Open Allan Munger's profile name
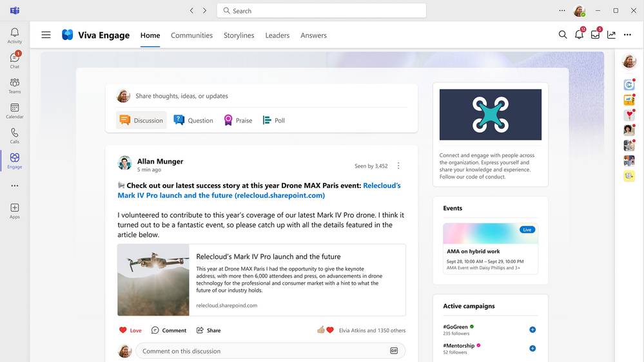This screenshot has width=644, height=362. pyautogui.click(x=160, y=161)
